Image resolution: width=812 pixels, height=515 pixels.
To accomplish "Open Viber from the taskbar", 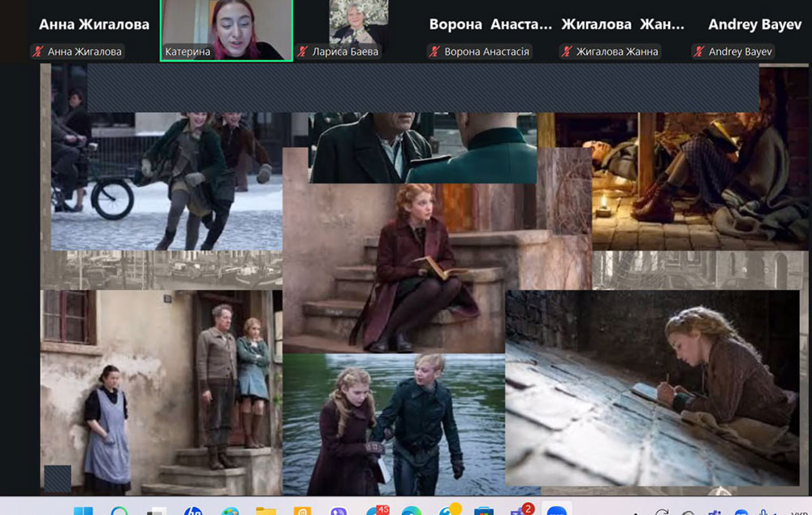I will 339,508.
